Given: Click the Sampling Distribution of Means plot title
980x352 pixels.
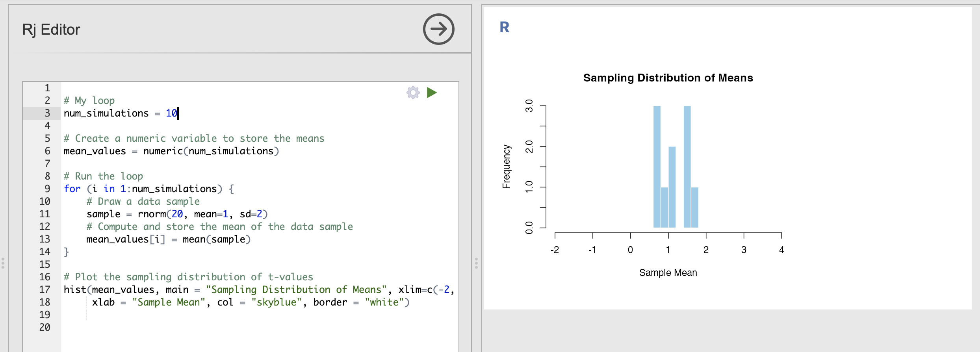Looking at the screenshot, I should (x=668, y=78).
